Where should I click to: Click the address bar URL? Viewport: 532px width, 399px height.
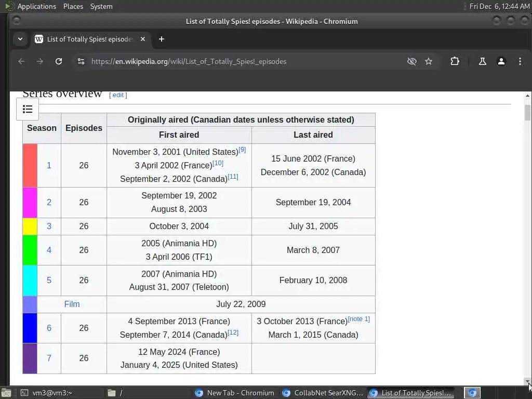pyautogui.click(x=189, y=61)
